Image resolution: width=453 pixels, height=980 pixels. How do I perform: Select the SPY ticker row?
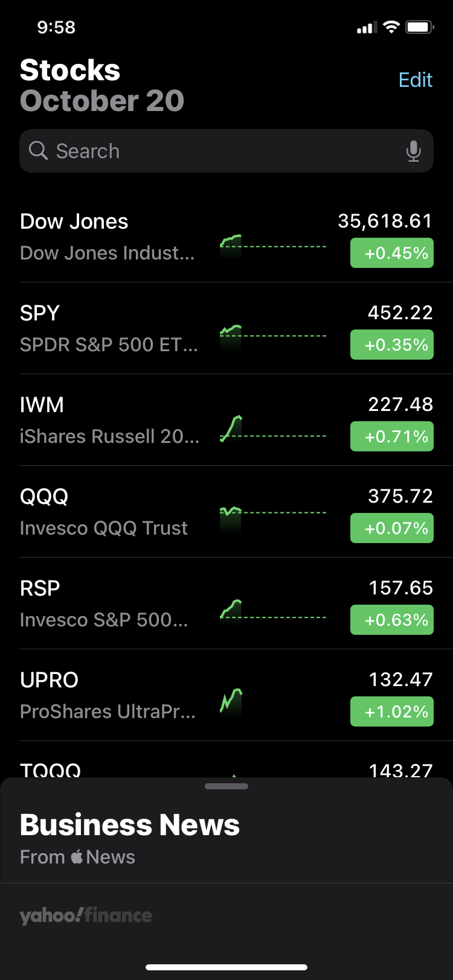pos(226,328)
